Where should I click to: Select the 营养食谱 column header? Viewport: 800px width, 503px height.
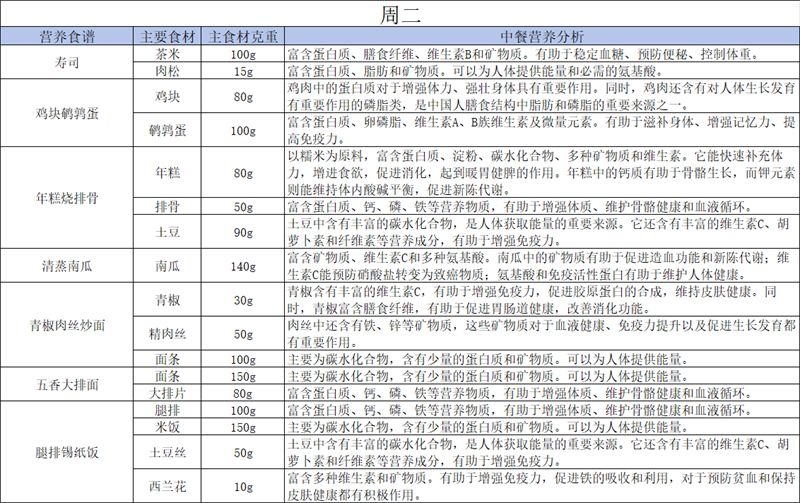[67, 37]
